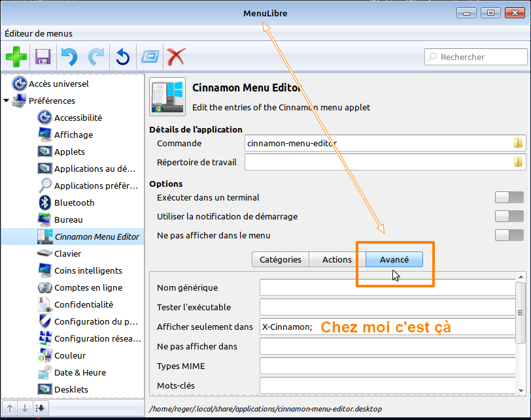531x420 pixels.
Task: Undo the last change via toolbar arrow
Action: tap(69, 57)
